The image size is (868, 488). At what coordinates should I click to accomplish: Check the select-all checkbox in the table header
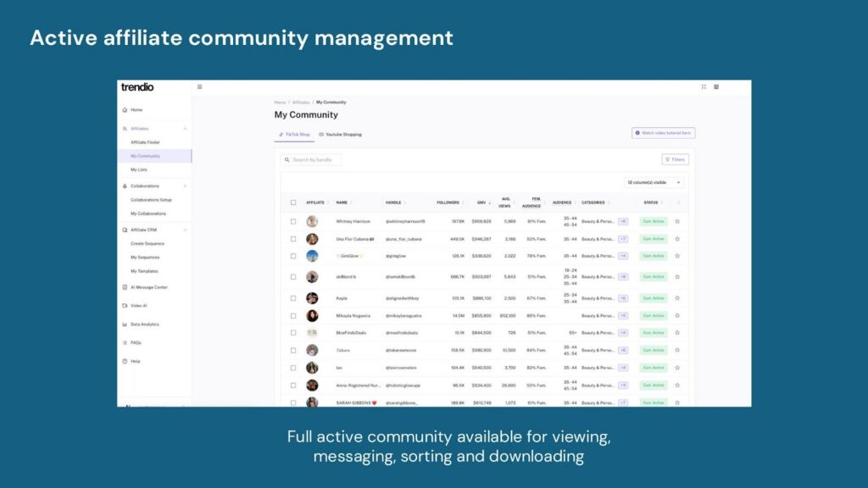[292, 202]
